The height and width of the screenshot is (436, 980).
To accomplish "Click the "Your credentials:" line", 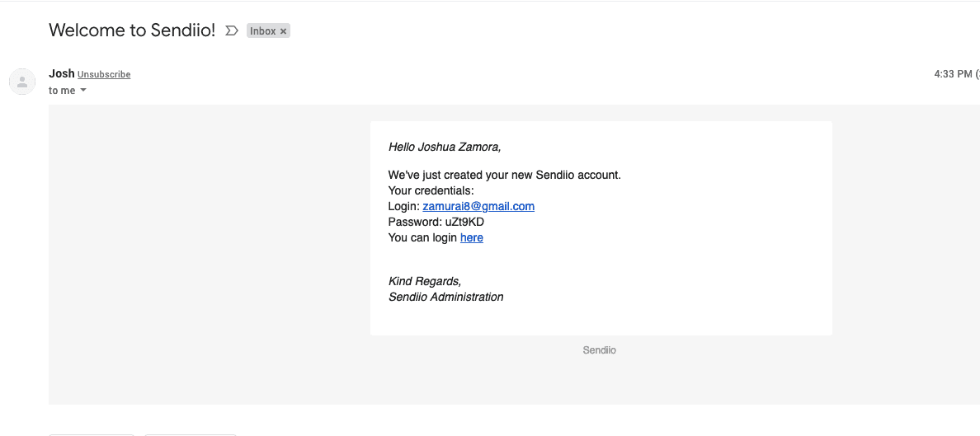I will [431, 190].
